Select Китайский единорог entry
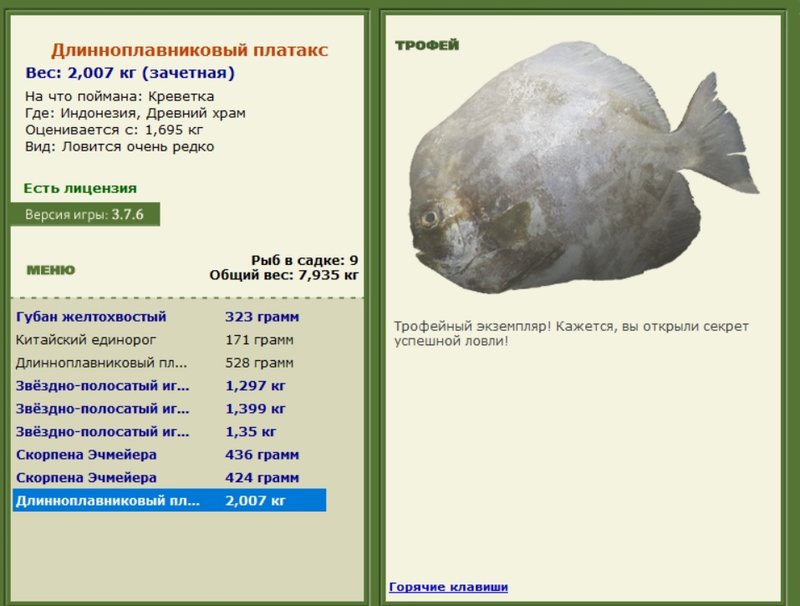 [169, 340]
